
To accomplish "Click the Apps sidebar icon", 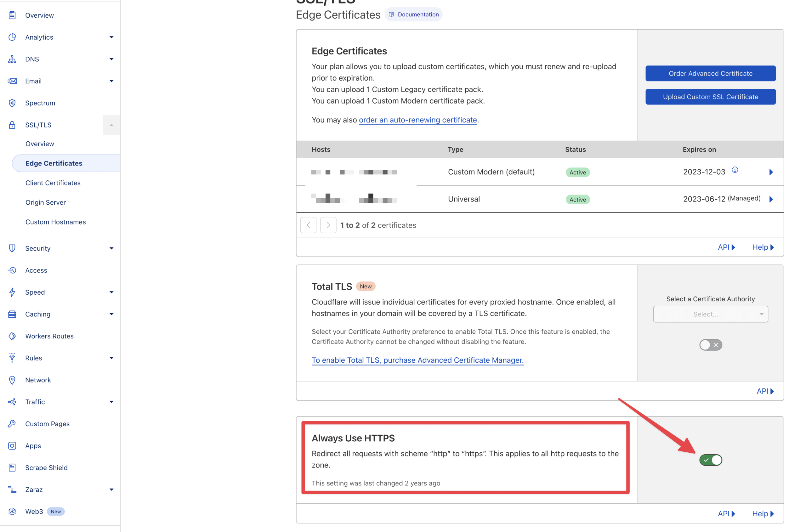I will pos(12,445).
